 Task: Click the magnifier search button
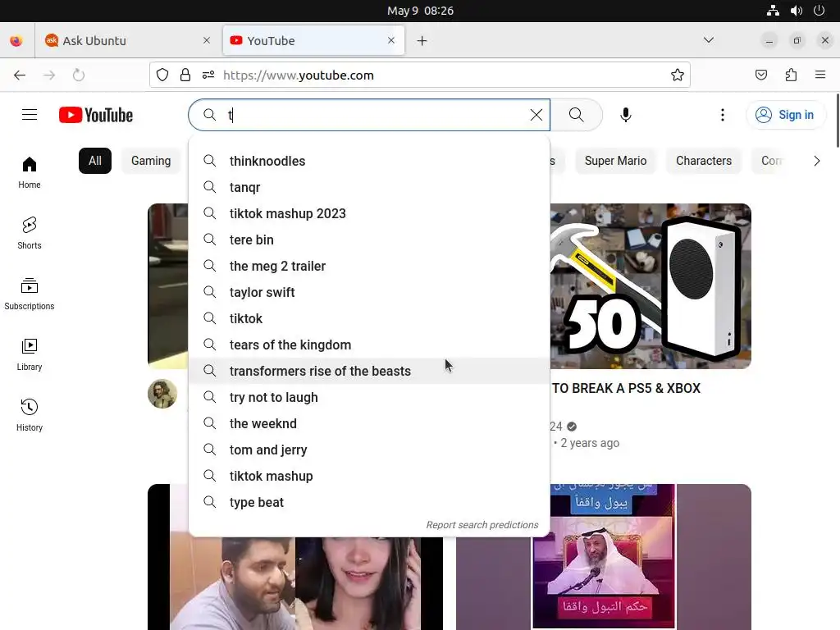coord(577,115)
